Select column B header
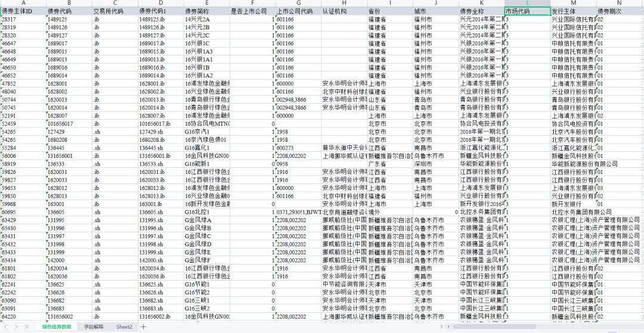644x333 pixels. coord(69,4)
